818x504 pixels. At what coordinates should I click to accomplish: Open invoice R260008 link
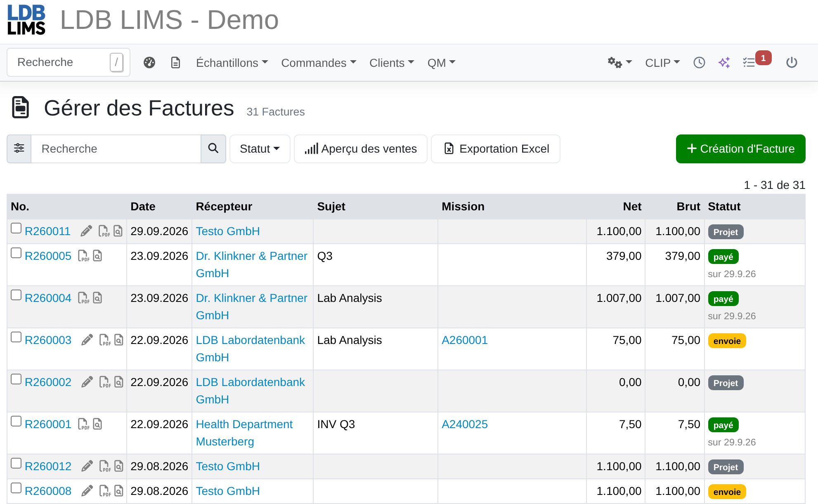(x=48, y=491)
